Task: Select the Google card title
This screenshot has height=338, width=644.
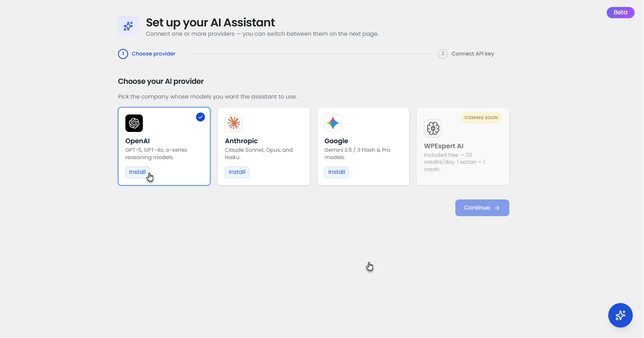Action: click(336, 141)
